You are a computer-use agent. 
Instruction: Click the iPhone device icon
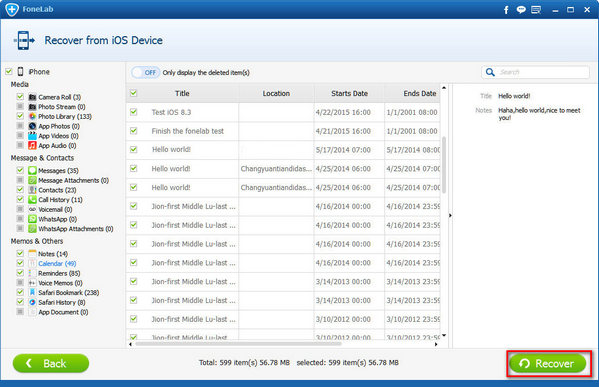point(21,71)
